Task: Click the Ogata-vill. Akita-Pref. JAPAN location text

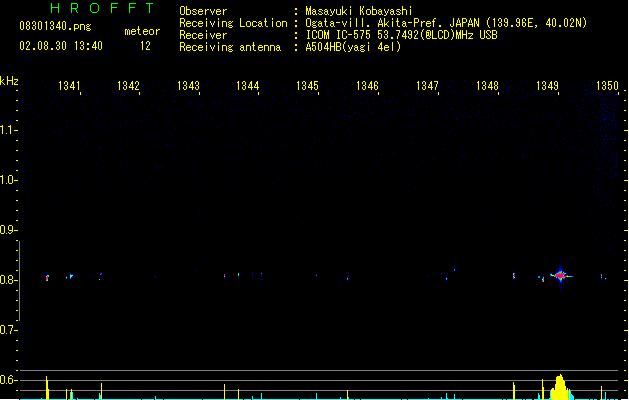Action: [x=446, y=23]
